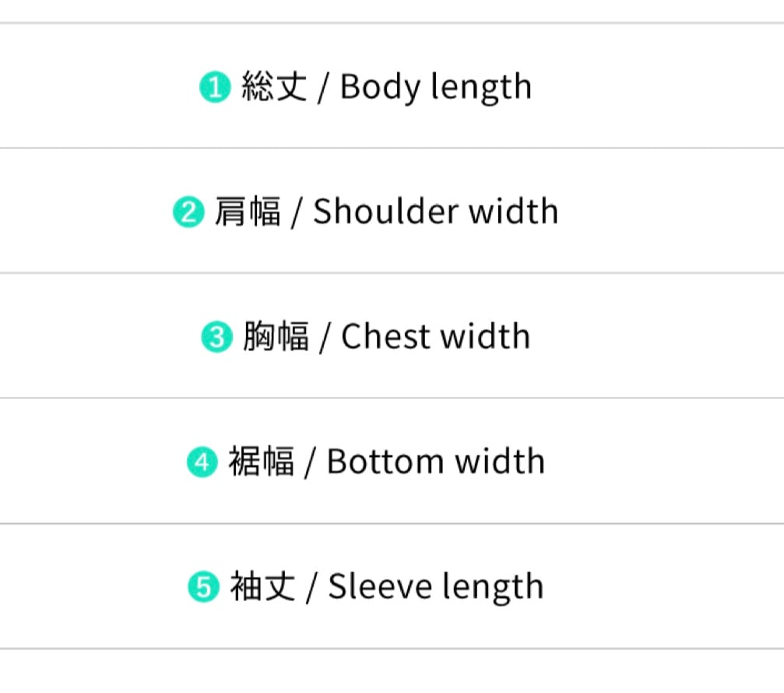Click "width" in the Bottom width row
784x693 pixels.
[501, 463]
